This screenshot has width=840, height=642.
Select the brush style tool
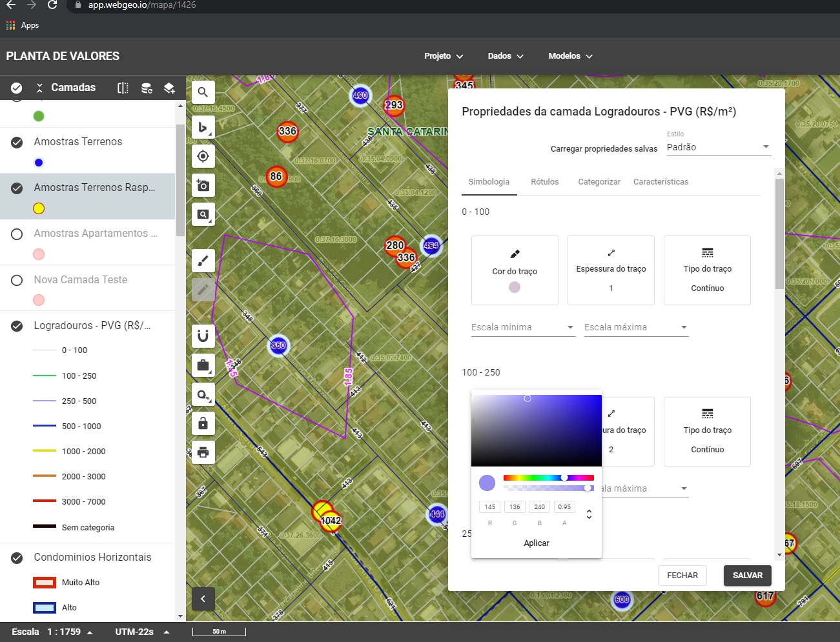pos(203,261)
